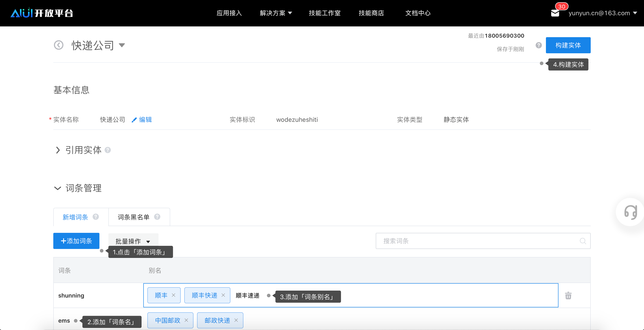644x330 pixels.
Task: Remove the 顺丰快递 alias tag
Action: (x=223, y=295)
